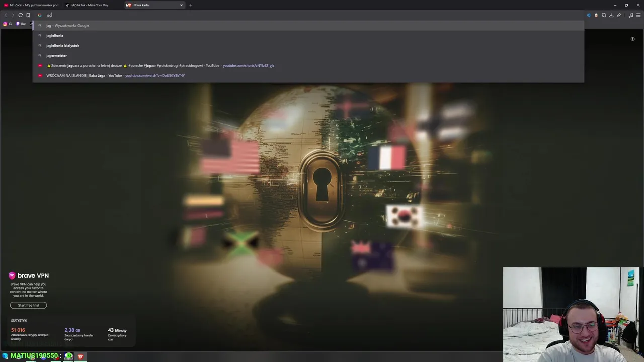Pick the 'jagiellonia' search suggestion

tap(308, 35)
